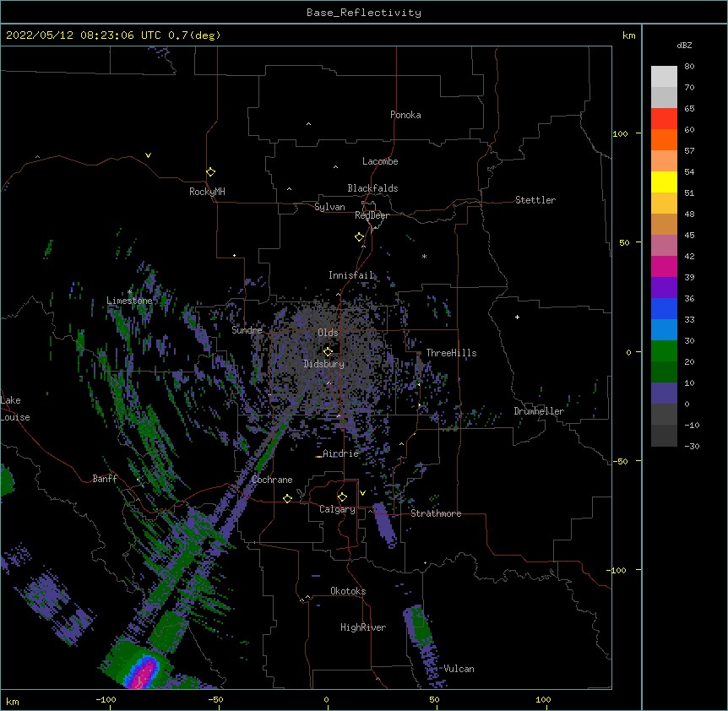Click the yellow radar marker between Olds and Didsbury
This screenshot has height=711, width=728.
(x=328, y=351)
